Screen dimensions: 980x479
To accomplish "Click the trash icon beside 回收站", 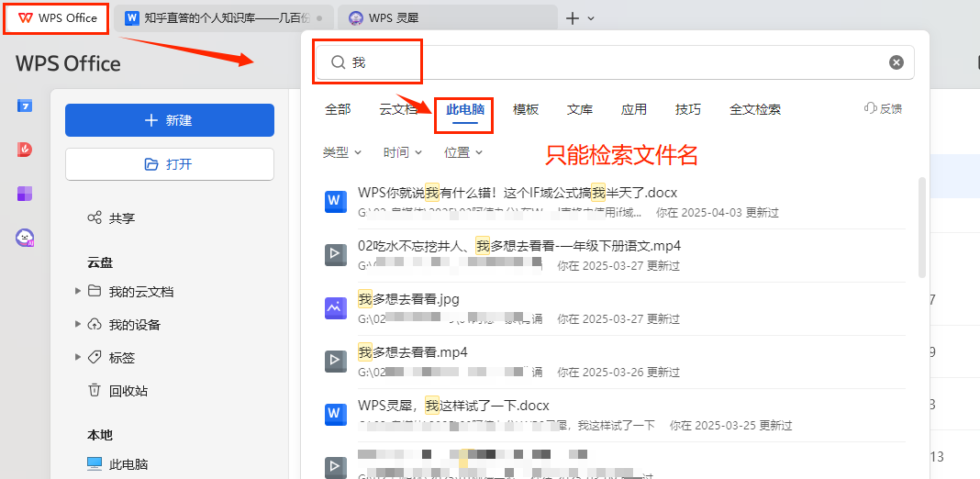I will [x=95, y=390].
